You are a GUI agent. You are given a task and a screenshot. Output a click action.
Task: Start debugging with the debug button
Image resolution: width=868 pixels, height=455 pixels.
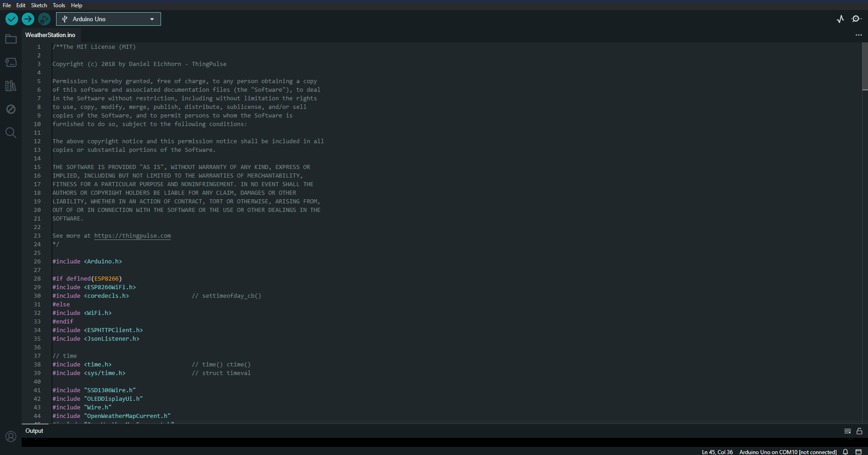point(44,19)
